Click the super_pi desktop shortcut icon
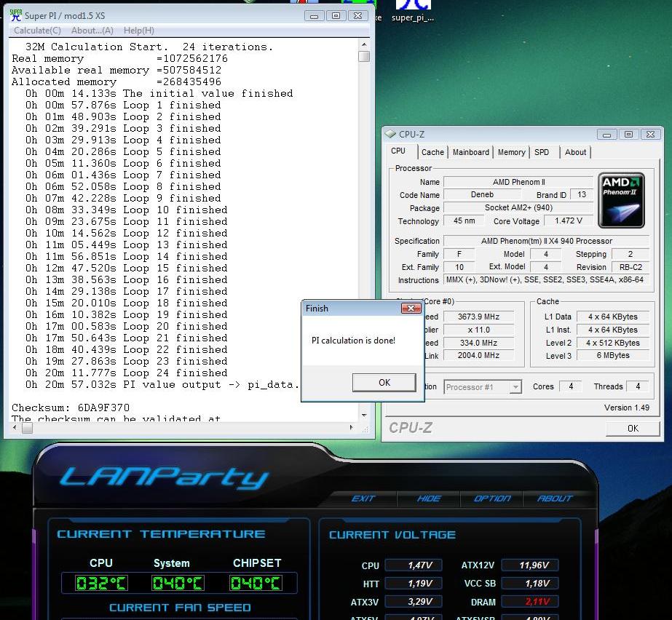 [412, 10]
